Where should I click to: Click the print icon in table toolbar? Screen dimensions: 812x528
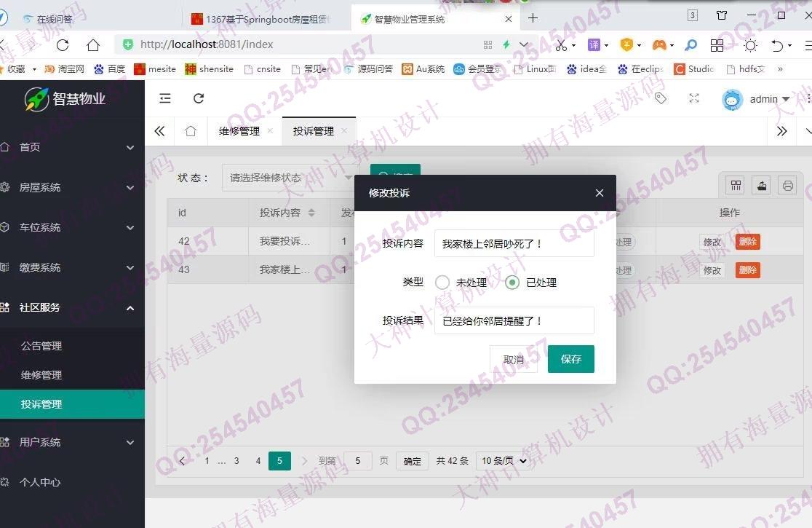[788, 186]
